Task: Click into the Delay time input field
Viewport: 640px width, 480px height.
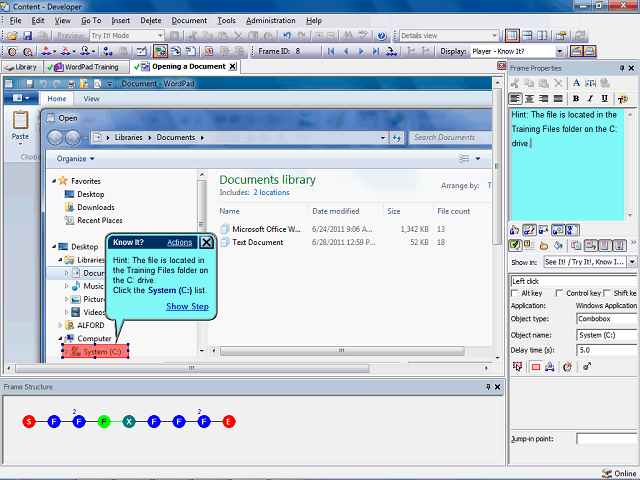Action: 605,350
